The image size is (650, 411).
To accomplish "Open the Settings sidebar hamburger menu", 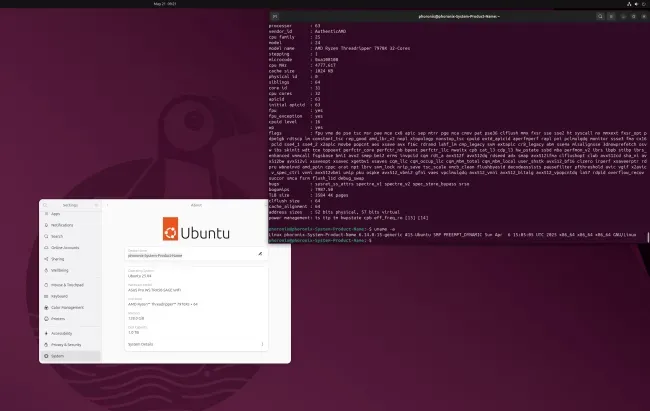I will (x=96, y=205).
